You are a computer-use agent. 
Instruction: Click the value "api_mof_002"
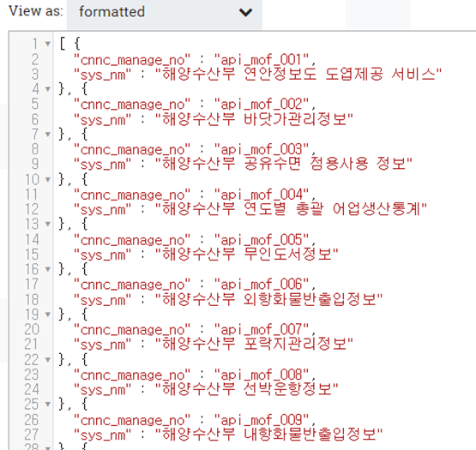[x=262, y=105]
